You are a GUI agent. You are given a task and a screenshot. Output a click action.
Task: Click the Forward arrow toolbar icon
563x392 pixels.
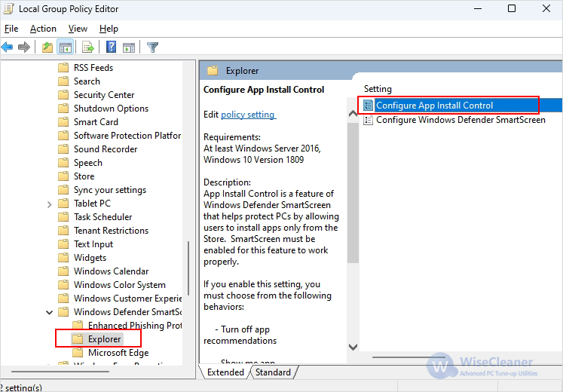(24, 47)
